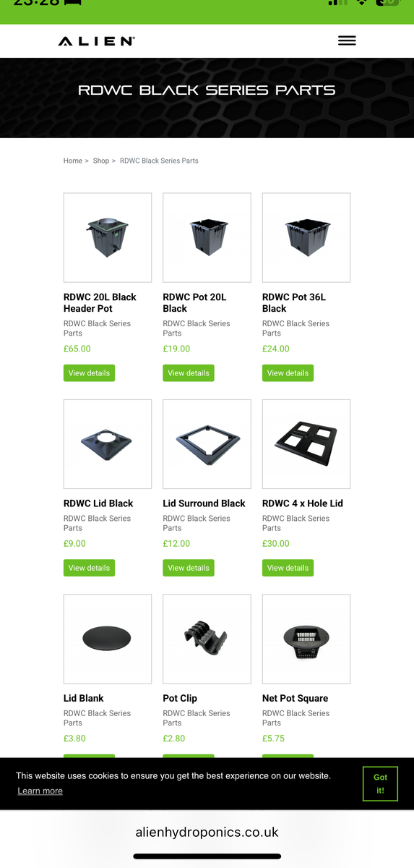Open the hamburger navigation menu
This screenshot has width=414, height=868.
point(347,41)
